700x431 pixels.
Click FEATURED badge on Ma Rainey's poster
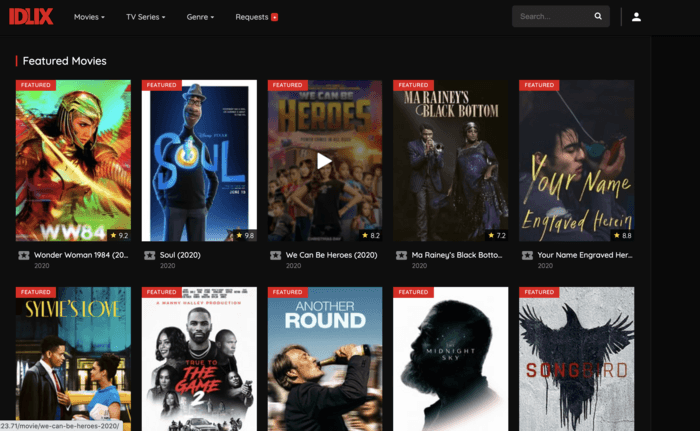(413, 85)
